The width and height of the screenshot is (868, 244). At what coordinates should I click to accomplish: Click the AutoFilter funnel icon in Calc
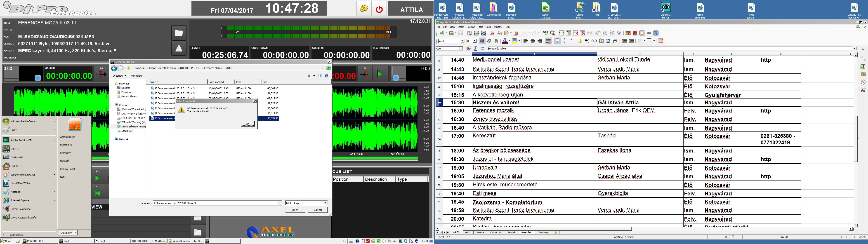pyautogui.click(x=619, y=33)
